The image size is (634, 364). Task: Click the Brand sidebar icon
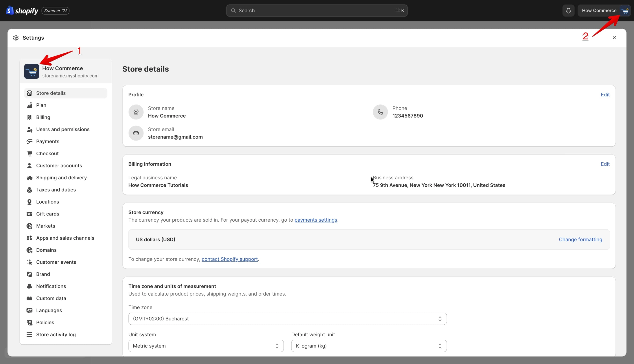point(29,274)
